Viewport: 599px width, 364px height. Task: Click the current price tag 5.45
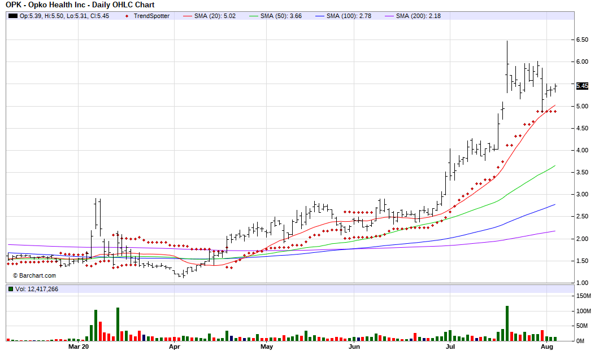582,86
